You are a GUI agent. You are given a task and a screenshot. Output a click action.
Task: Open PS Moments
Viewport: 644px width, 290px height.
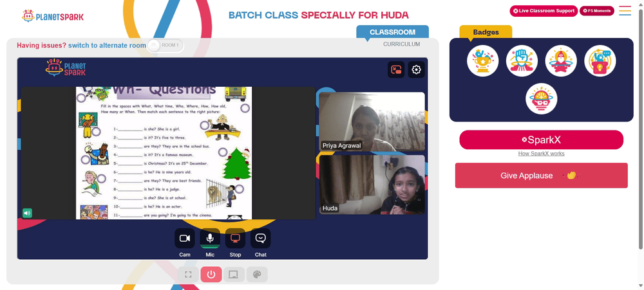click(597, 11)
